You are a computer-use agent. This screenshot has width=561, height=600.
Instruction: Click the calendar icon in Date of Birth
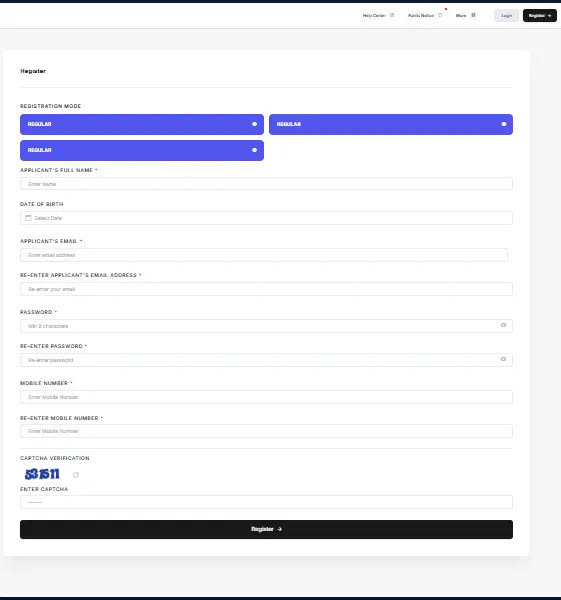click(28, 218)
